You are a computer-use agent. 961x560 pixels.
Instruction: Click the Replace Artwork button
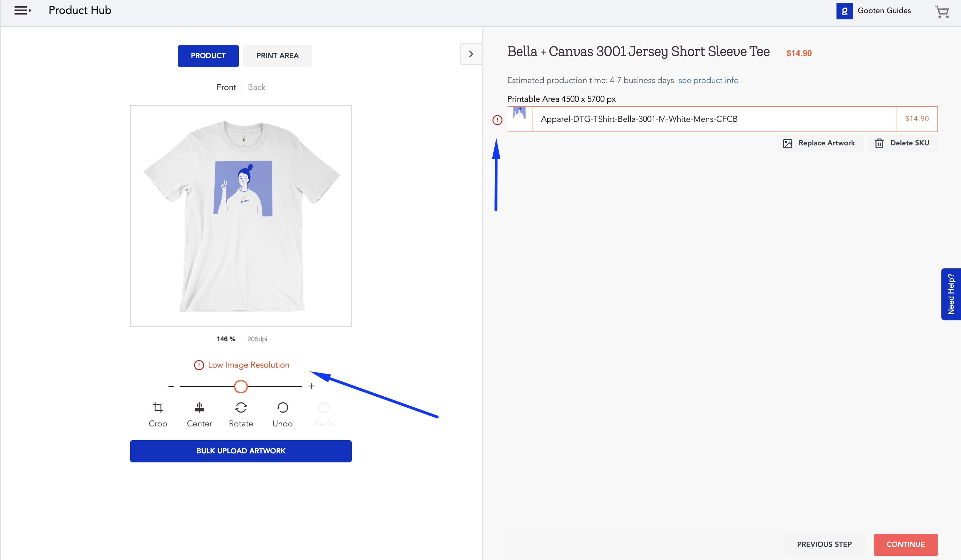pos(820,143)
